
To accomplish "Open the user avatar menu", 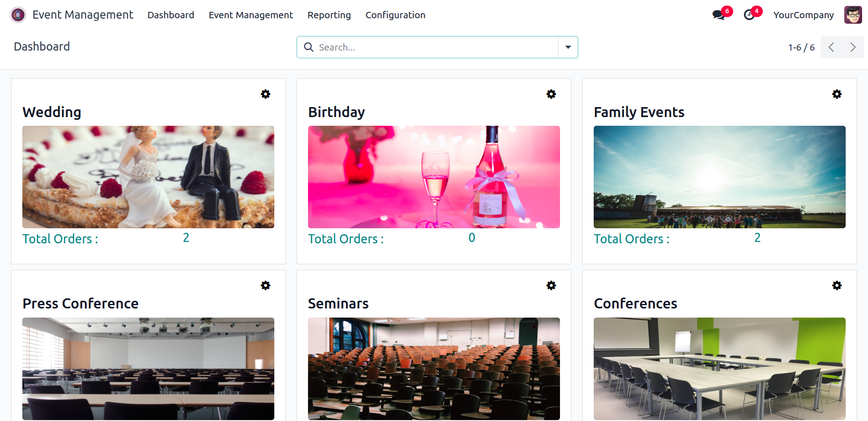I will click(x=853, y=15).
